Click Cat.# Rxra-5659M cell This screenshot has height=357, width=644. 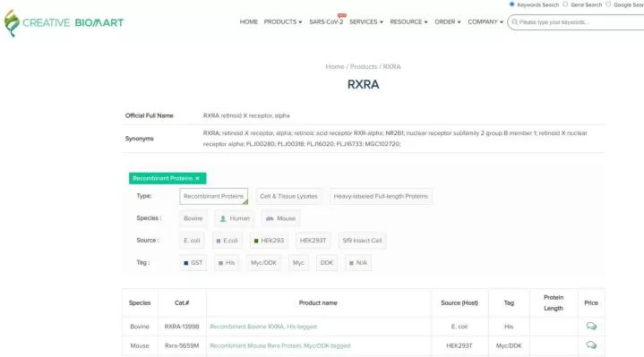point(182,346)
